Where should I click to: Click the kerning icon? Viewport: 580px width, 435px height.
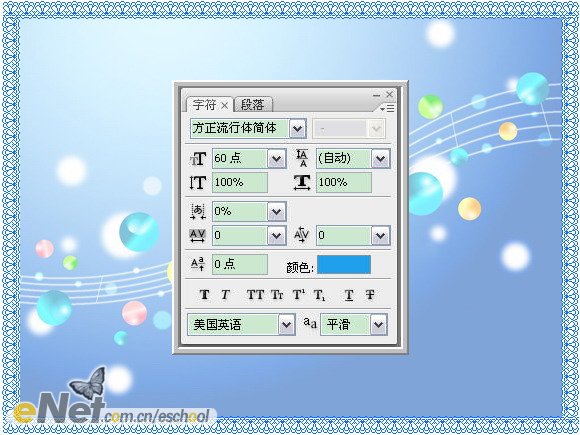tap(301, 235)
